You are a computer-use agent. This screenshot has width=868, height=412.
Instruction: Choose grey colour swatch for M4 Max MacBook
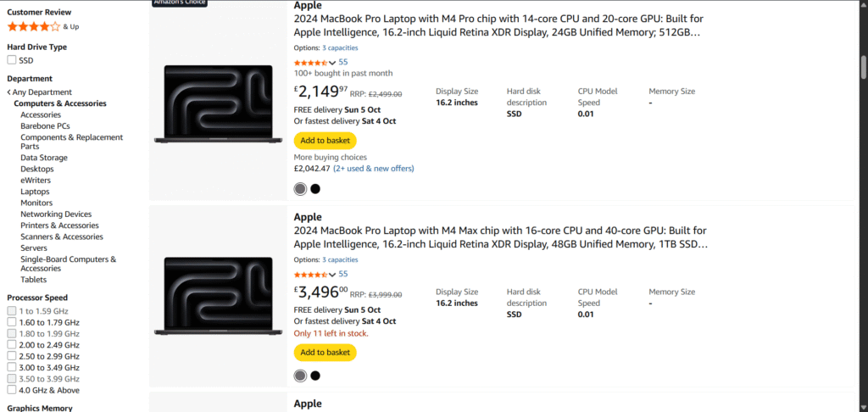point(300,376)
